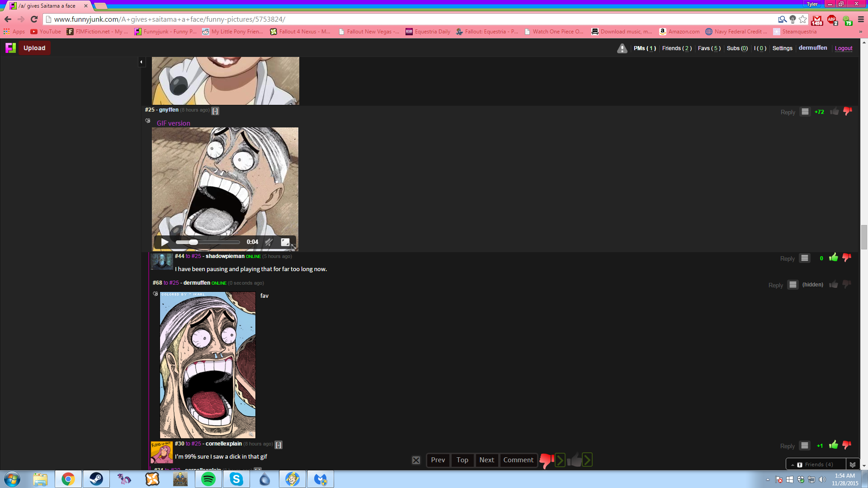Open the Settings menu item

pos(782,48)
